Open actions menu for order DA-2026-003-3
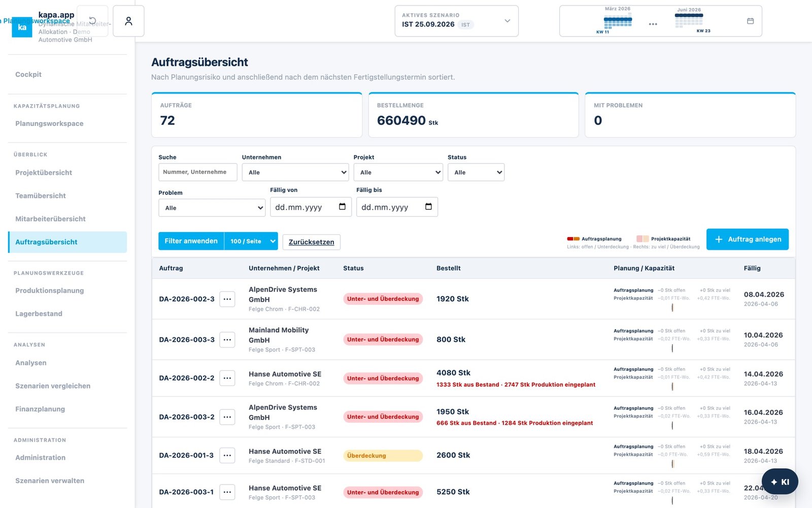This screenshot has height=508, width=812. pos(227,339)
